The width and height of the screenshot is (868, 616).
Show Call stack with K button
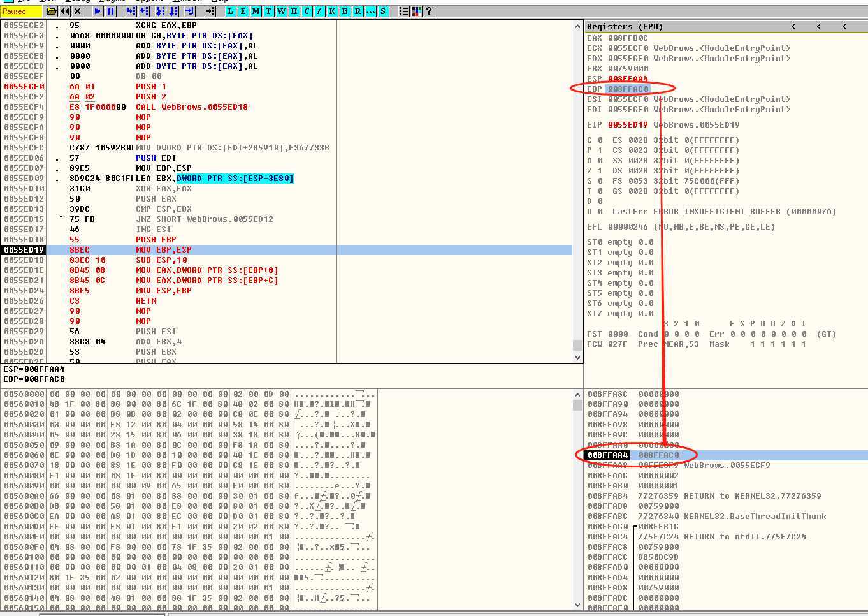(332, 11)
